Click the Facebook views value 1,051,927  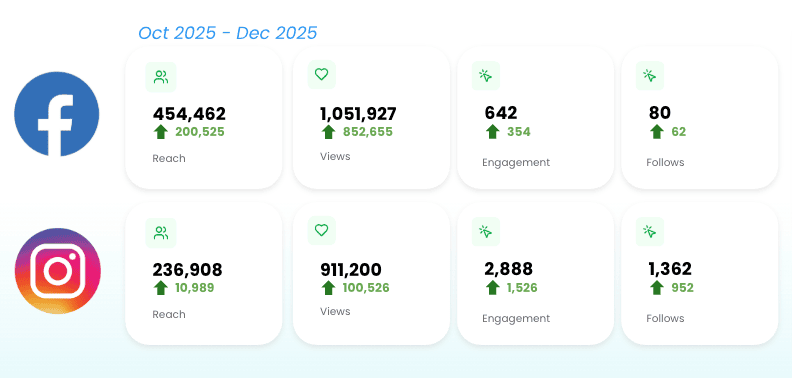coord(358,114)
